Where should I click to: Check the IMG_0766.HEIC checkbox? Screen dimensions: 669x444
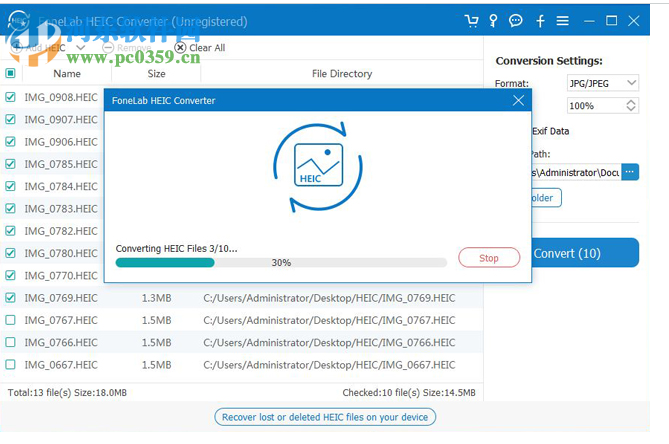pyautogui.click(x=10, y=342)
